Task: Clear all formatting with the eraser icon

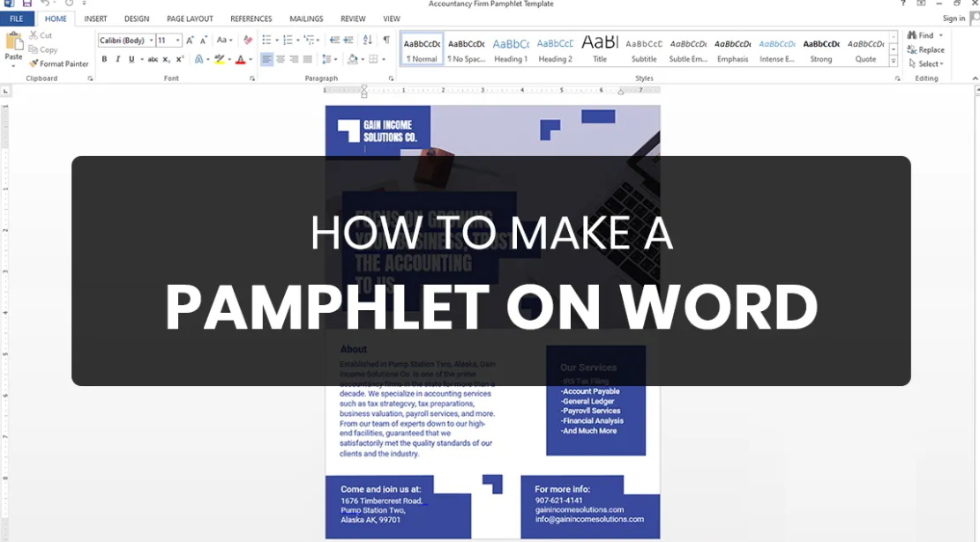Action: point(248,41)
